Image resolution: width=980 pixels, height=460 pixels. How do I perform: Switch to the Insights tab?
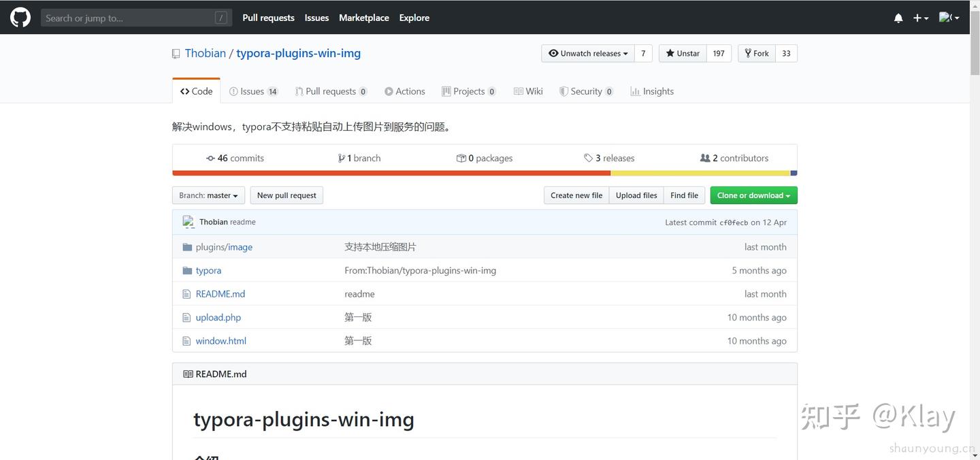652,91
